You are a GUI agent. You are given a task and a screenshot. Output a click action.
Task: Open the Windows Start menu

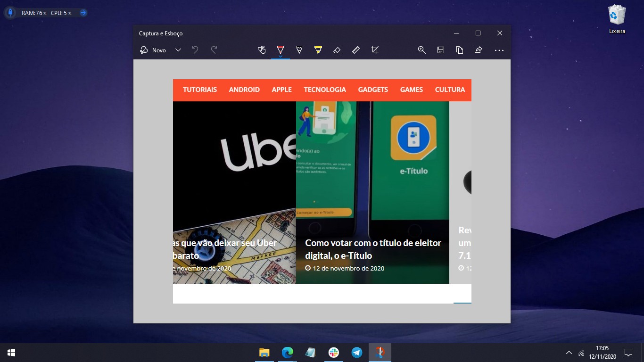[11, 353]
